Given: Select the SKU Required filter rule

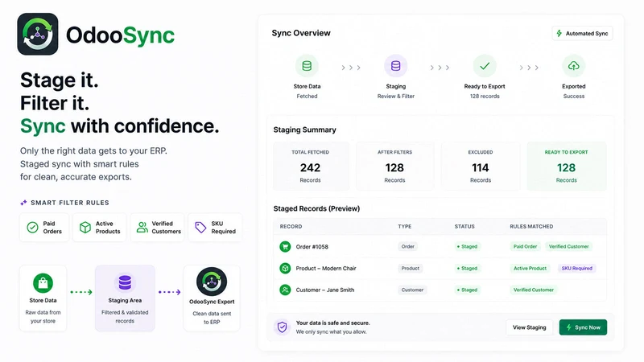Looking at the screenshot, I should pos(215,228).
